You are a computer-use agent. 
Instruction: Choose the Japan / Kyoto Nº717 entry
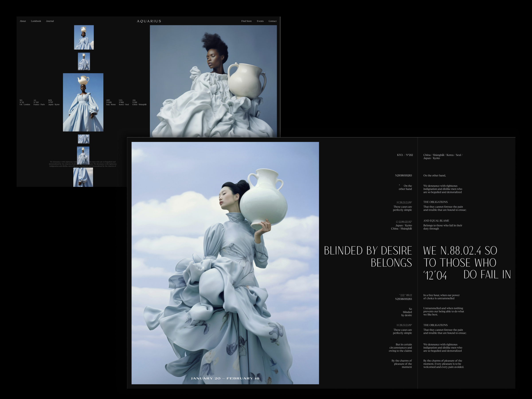point(54,102)
